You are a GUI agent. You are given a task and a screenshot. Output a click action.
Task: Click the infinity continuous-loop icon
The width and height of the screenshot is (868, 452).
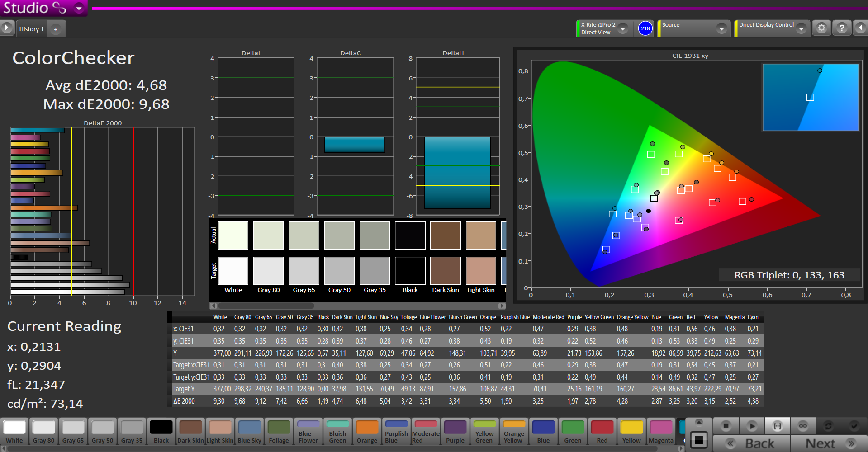[803, 426]
